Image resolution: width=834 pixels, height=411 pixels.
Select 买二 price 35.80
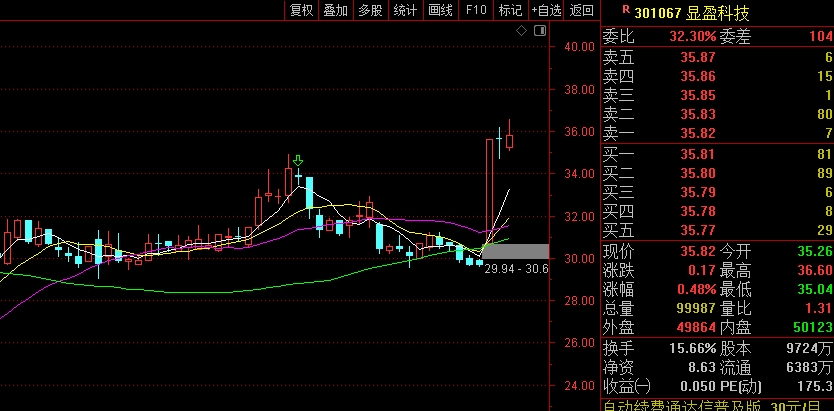698,173
